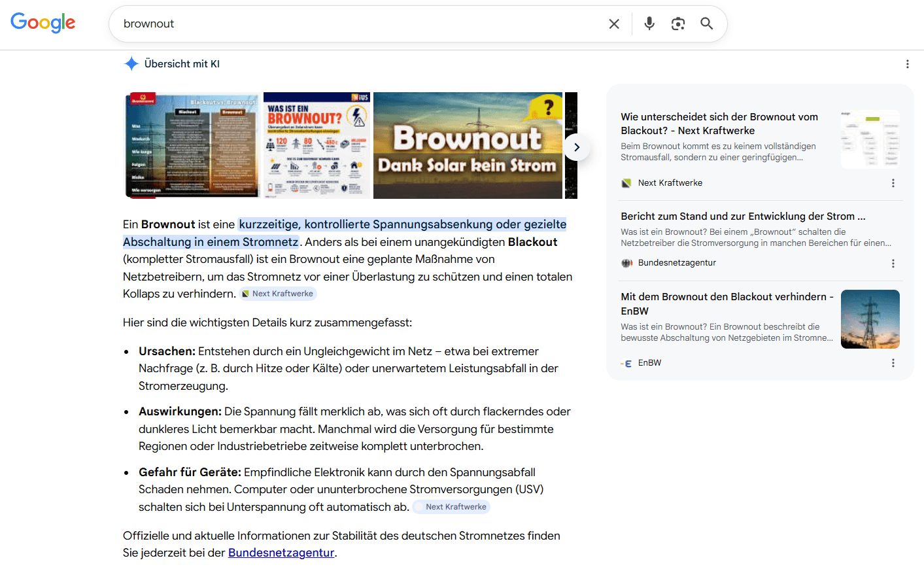Open the AI overview three-dot menu
The image size is (924, 571).
tap(907, 64)
